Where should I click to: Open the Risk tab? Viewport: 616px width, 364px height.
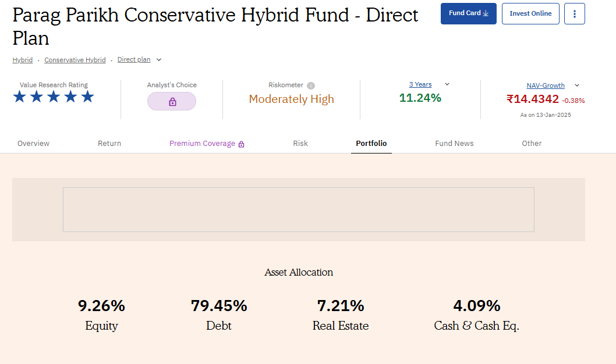[x=300, y=143]
